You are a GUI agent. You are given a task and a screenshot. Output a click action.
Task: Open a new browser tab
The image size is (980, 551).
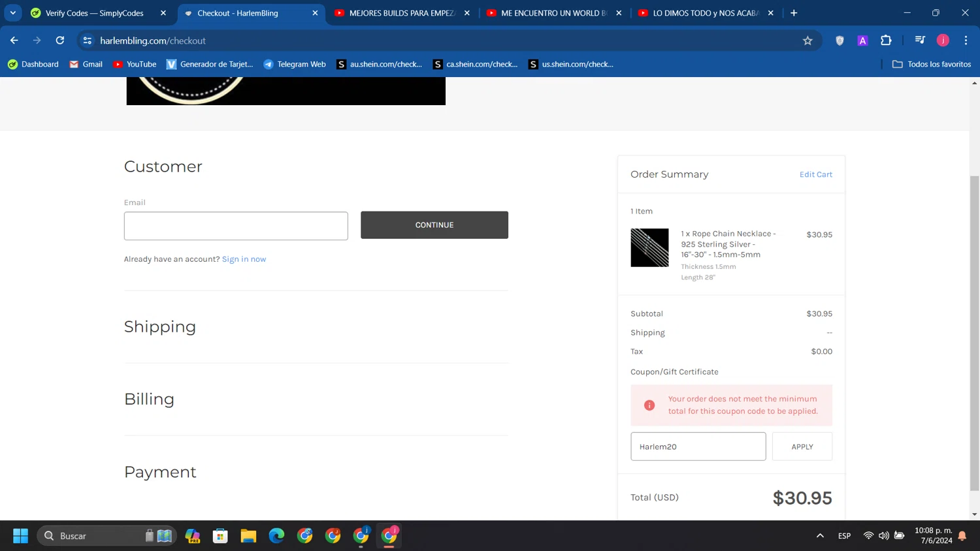[794, 13]
